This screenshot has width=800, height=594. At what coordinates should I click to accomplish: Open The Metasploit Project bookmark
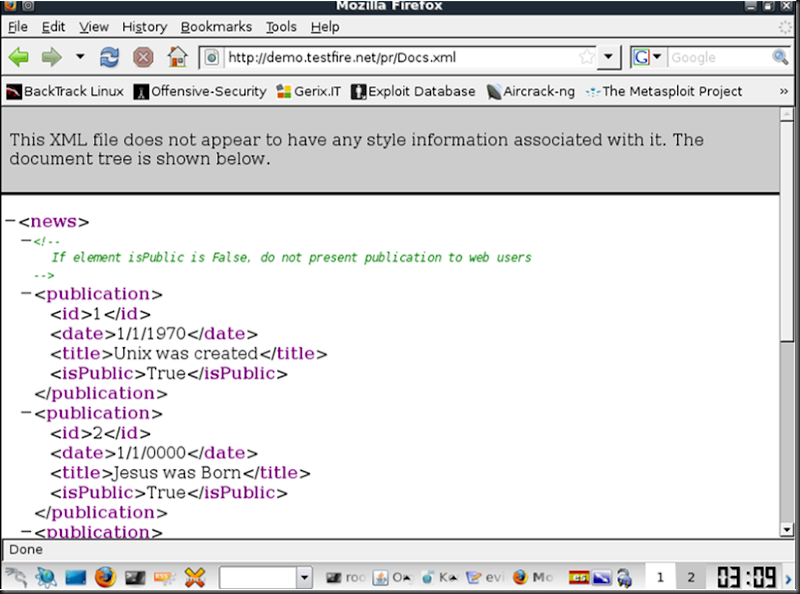(x=664, y=91)
